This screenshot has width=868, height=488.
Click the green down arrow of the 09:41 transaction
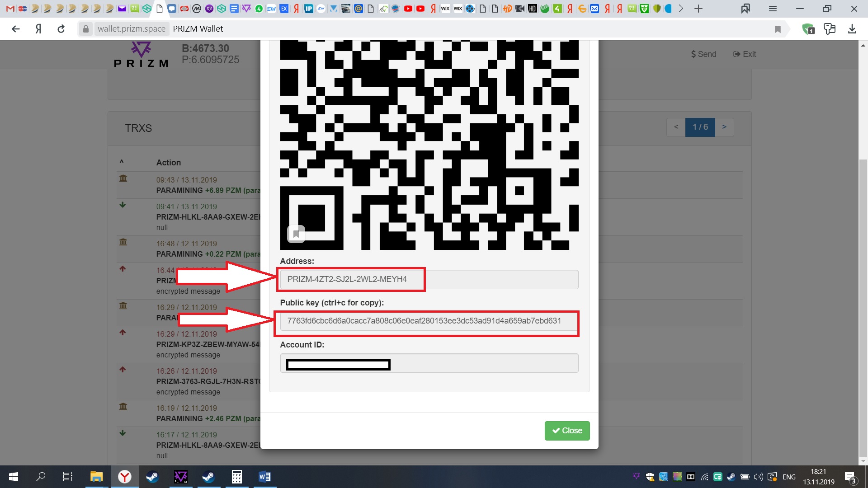pyautogui.click(x=123, y=205)
